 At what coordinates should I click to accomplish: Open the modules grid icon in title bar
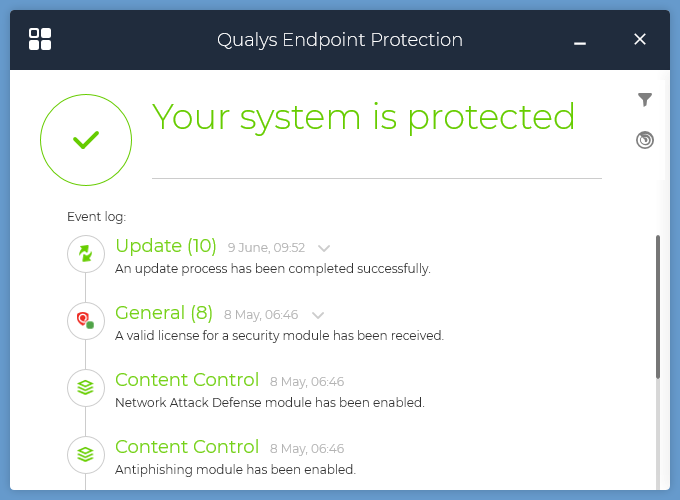[x=40, y=39]
